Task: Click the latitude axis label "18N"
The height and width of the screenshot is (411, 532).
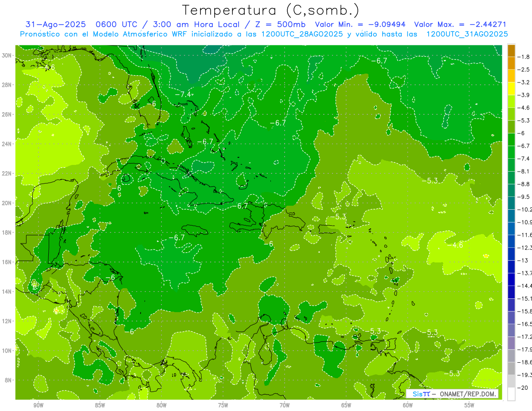Action: [7, 232]
